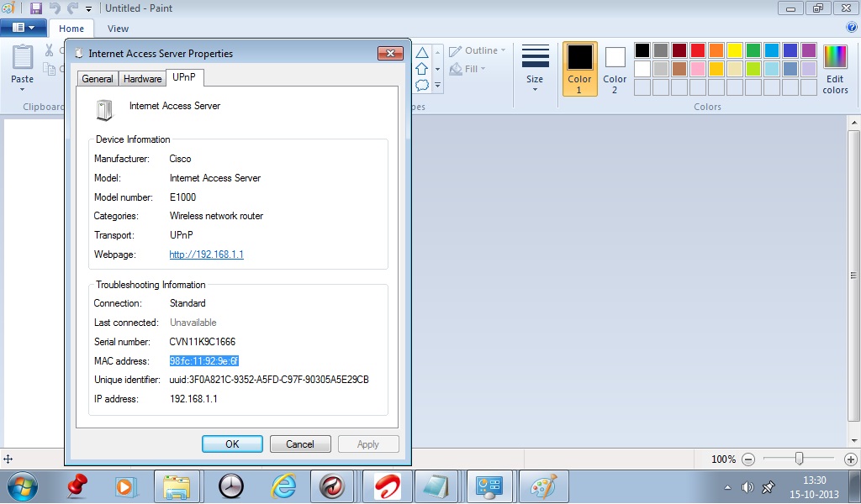Image resolution: width=861 pixels, height=504 pixels.
Task: Click the Redo arrow in quick access toolbar
Action: [x=72, y=8]
